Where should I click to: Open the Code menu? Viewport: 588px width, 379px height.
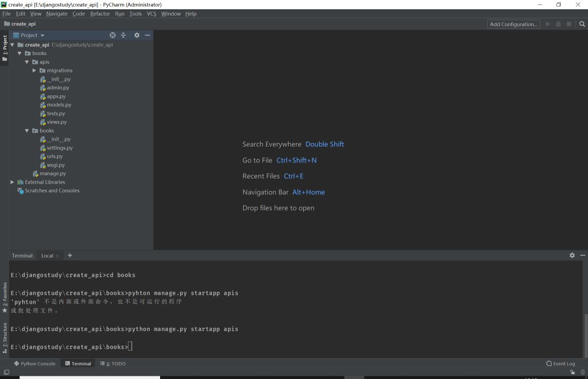(78, 14)
